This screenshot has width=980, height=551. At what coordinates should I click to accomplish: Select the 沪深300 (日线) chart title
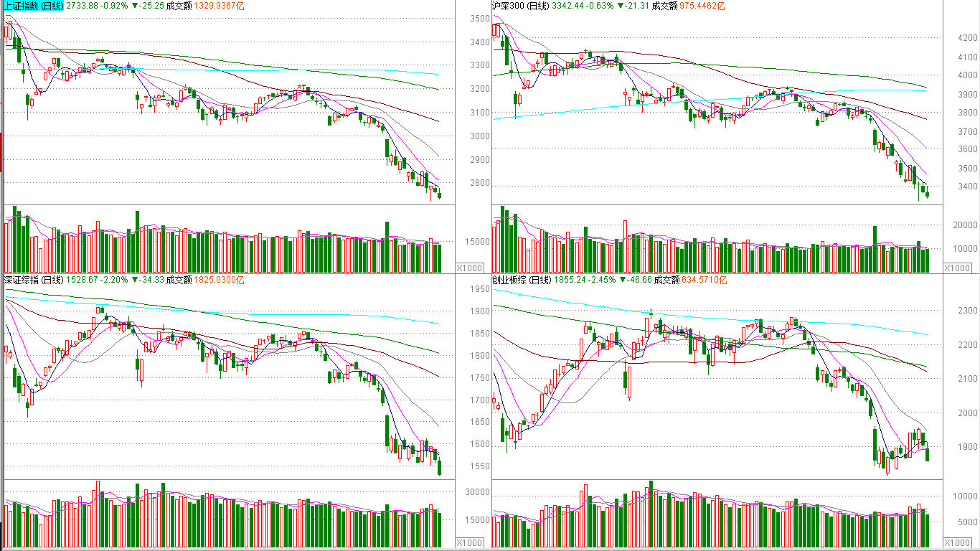pyautogui.click(x=522, y=6)
